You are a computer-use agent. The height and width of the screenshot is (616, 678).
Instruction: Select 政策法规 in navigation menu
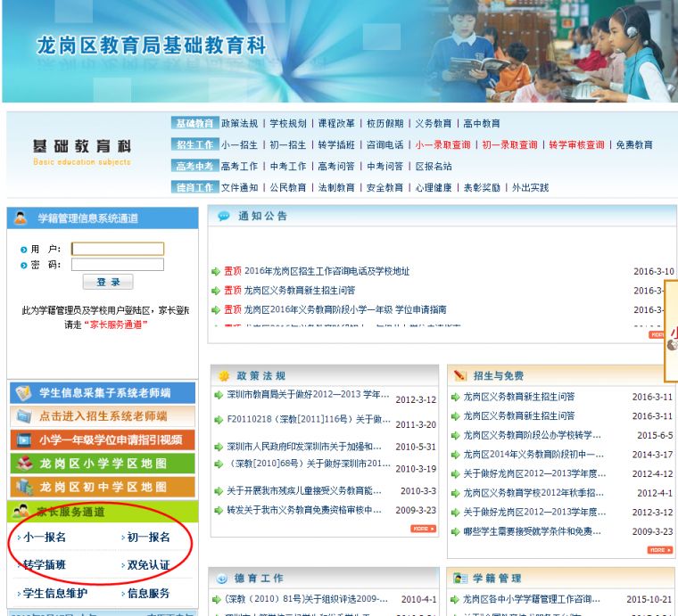click(x=240, y=124)
